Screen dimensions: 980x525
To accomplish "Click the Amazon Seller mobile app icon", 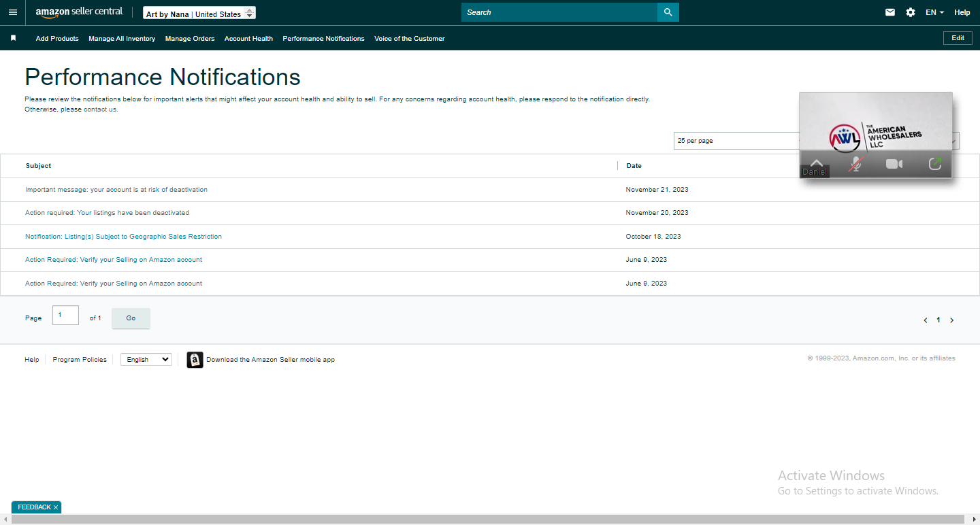I will 195,360.
